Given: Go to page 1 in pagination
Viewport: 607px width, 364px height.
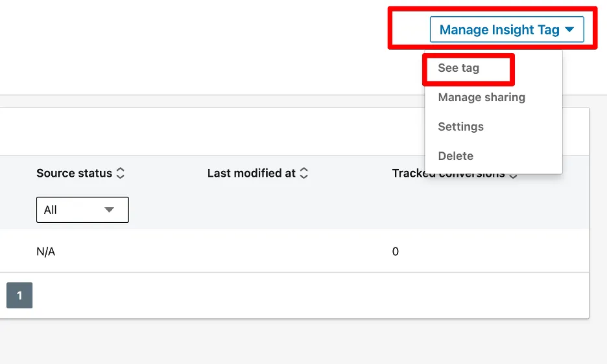Looking at the screenshot, I should [x=19, y=295].
